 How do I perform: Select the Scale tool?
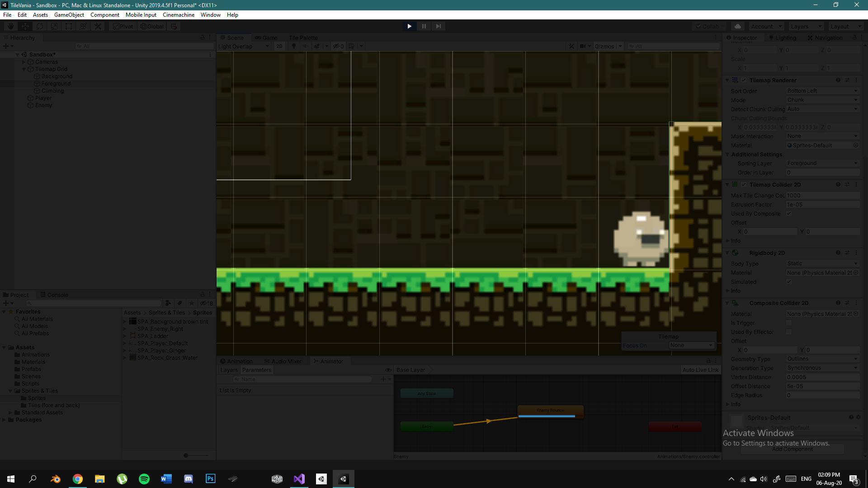(54, 26)
